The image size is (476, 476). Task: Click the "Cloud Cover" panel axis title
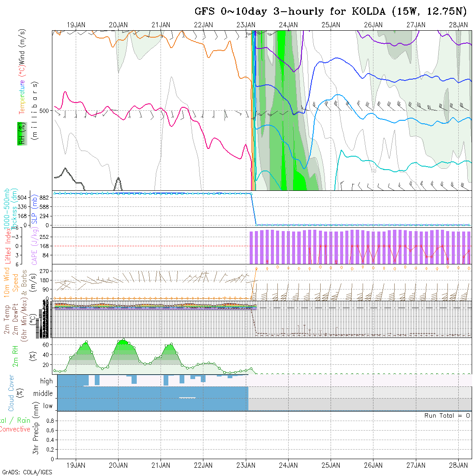pyautogui.click(x=11, y=393)
